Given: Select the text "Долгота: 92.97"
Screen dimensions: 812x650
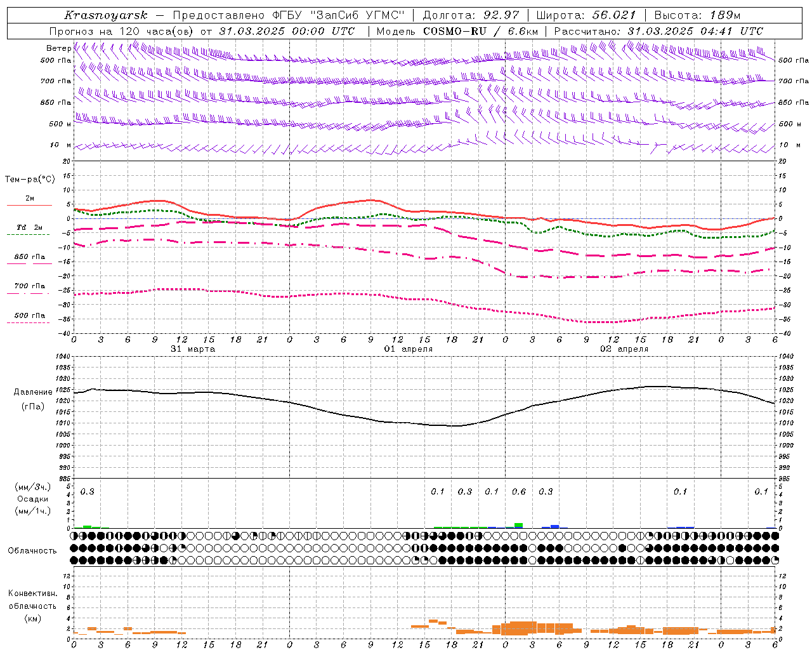Looking at the screenshot, I should point(471,15).
